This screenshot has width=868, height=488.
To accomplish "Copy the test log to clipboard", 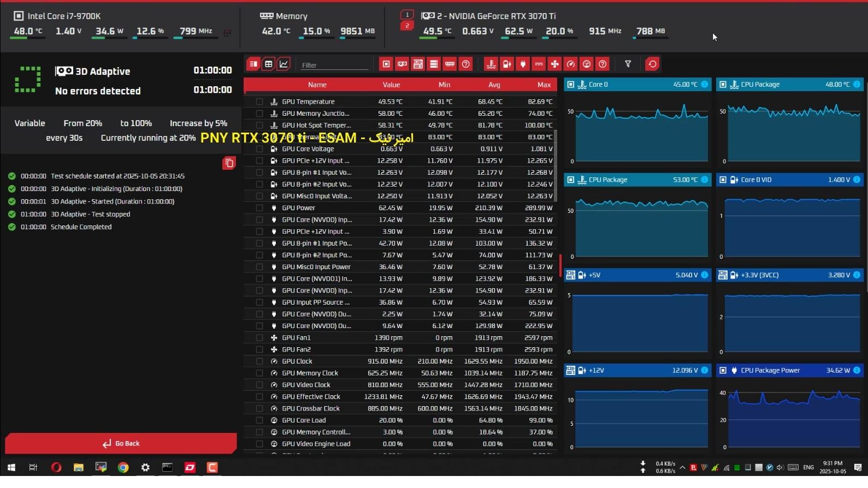I will pos(229,163).
